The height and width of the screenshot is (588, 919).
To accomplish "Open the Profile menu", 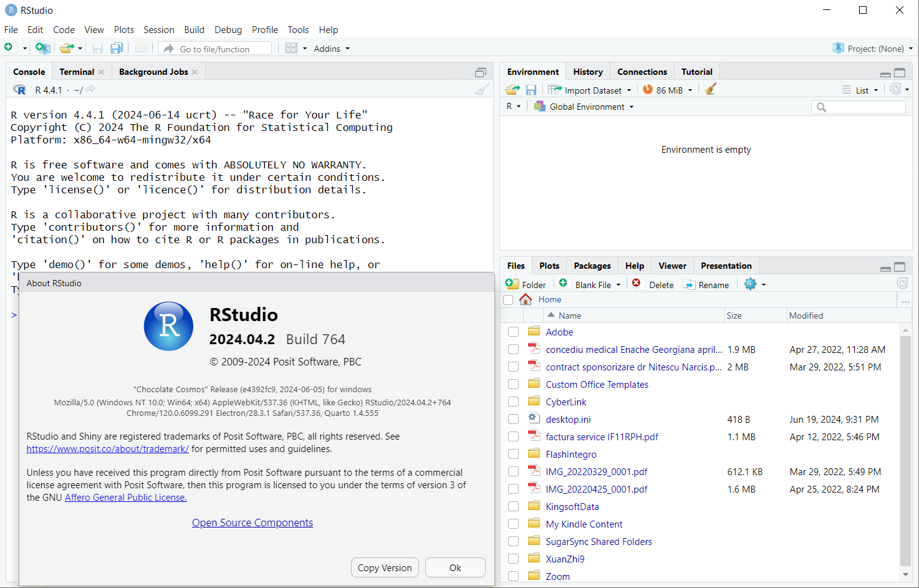I will coord(265,29).
